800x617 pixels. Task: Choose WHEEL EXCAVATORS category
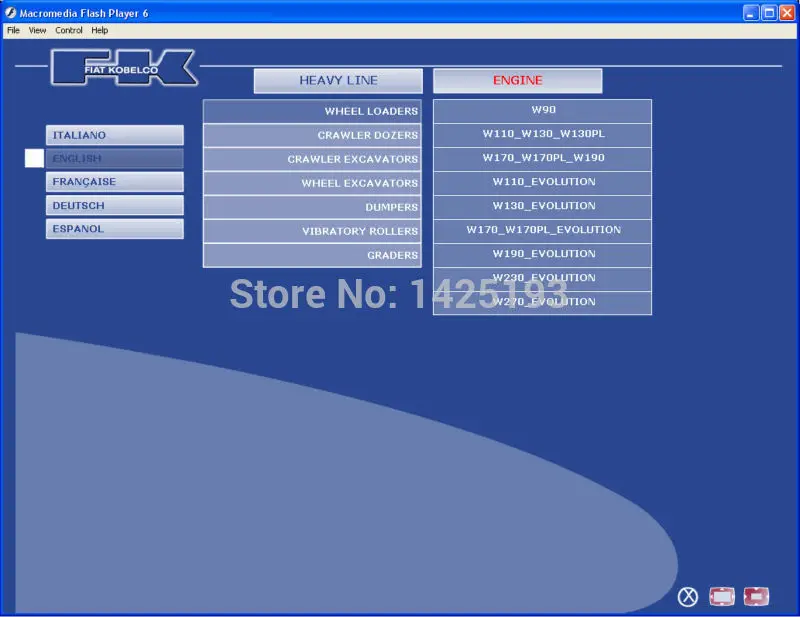point(312,183)
